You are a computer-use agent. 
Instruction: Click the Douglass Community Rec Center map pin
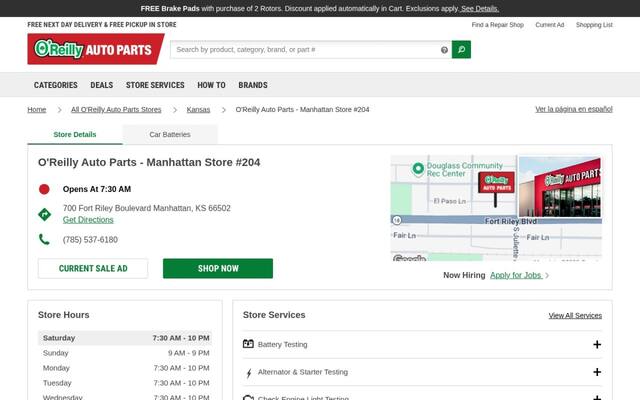[x=418, y=169]
